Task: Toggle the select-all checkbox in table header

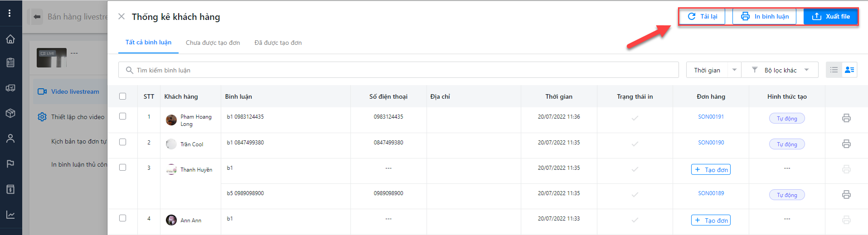Action: click(122, 96)
